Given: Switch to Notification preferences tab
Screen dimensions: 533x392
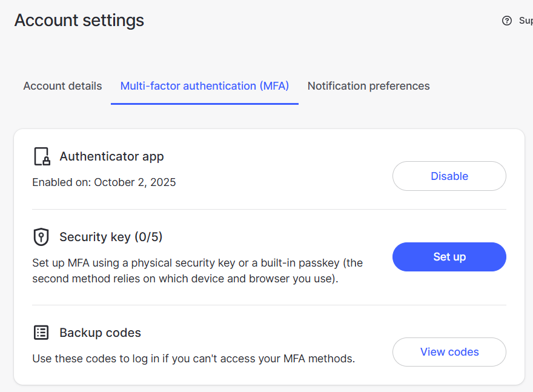Looking at the screenshot, I should click(x=368, y=86).
